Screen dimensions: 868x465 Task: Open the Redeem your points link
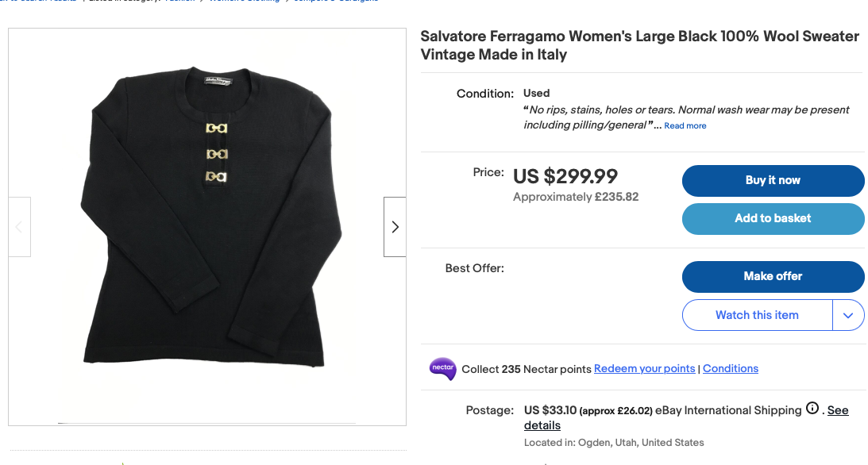(x=644, y=369)
